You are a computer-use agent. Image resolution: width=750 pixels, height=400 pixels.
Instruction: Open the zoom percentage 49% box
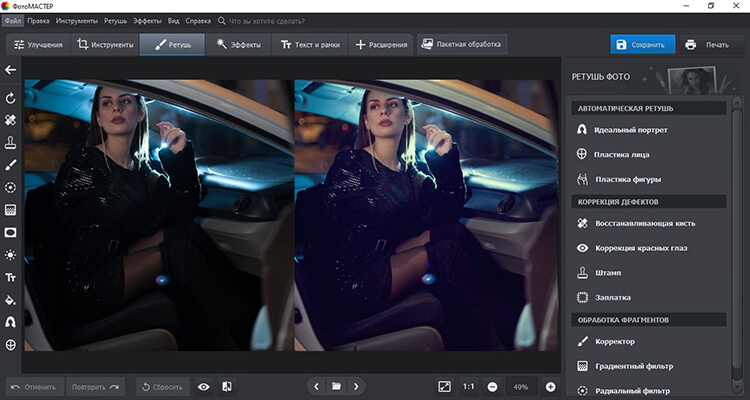coord(521,386)
